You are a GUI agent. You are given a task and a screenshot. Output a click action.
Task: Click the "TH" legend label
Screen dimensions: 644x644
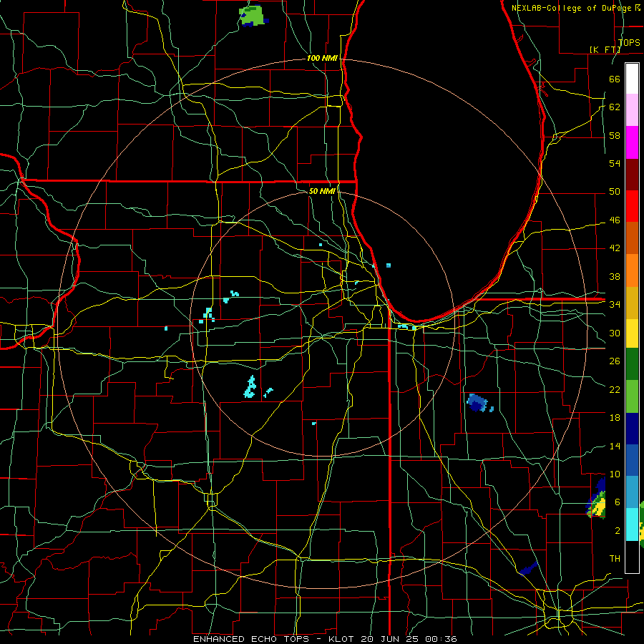[x=615, y=559]
